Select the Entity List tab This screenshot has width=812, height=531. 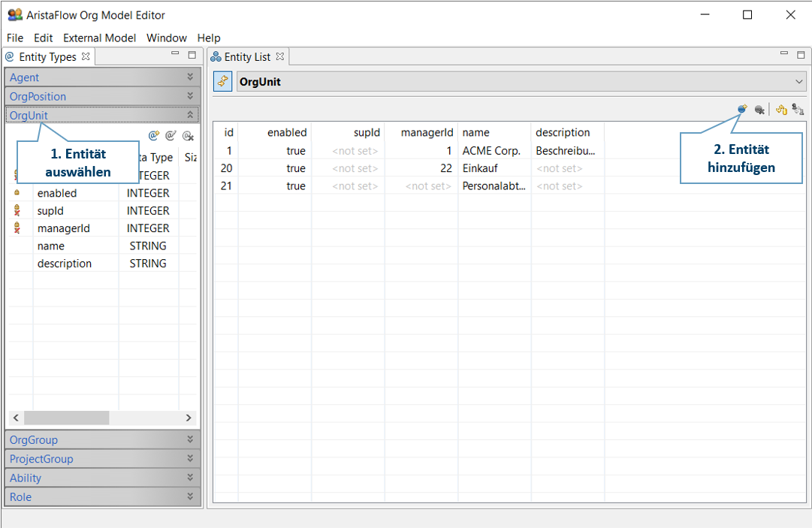[248, 57]
